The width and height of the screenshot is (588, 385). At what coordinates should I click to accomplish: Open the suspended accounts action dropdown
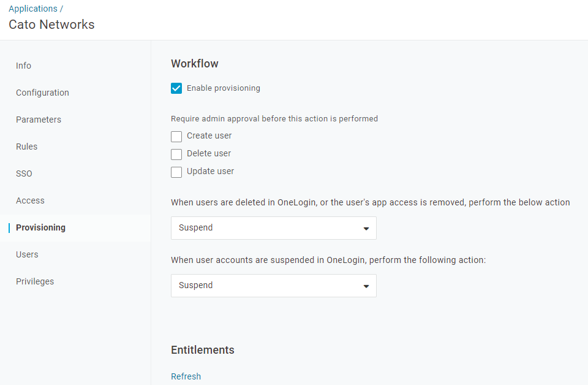point(273,286)
